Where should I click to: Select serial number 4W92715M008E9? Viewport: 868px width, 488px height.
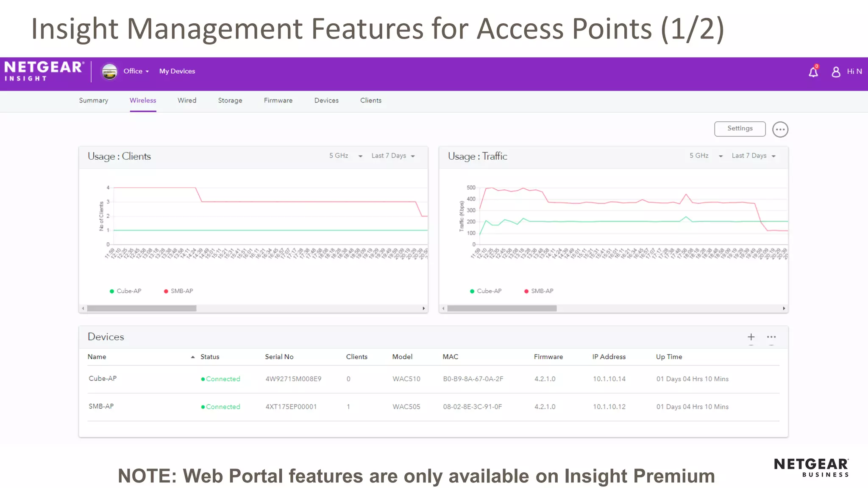click(293, 379)
